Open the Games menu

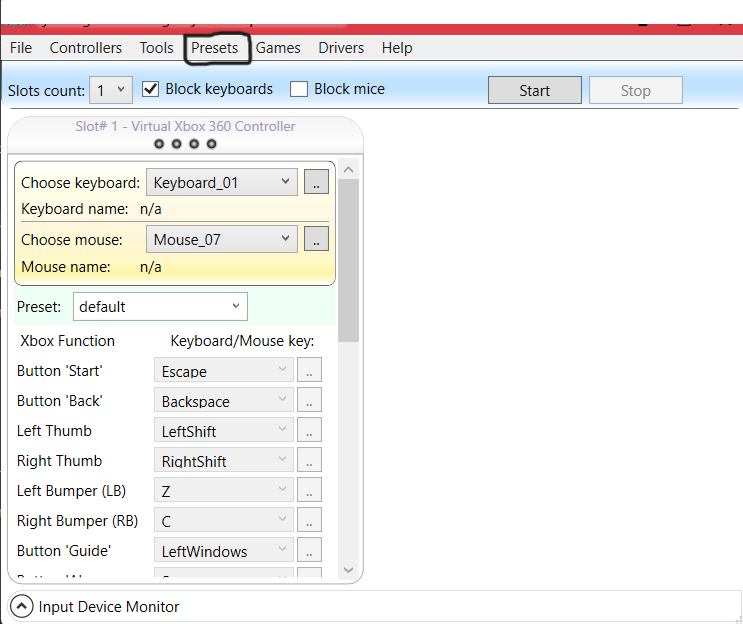coord(278,48)
